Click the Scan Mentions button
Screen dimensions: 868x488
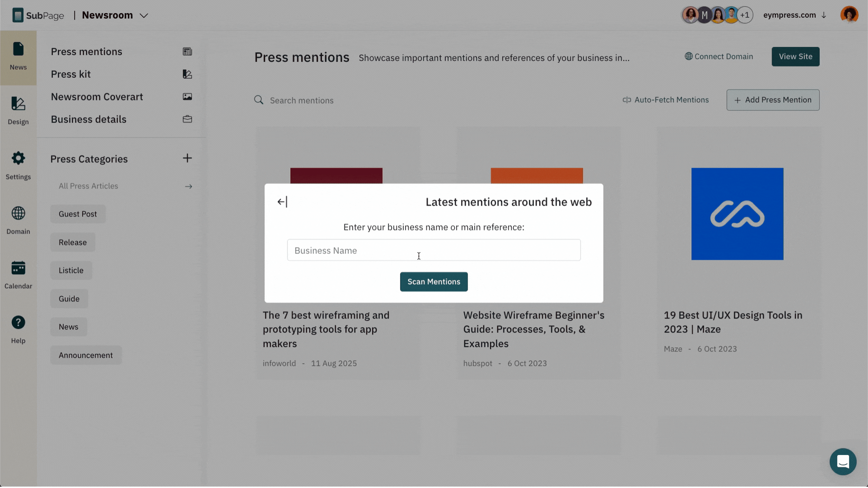point(434,282)
